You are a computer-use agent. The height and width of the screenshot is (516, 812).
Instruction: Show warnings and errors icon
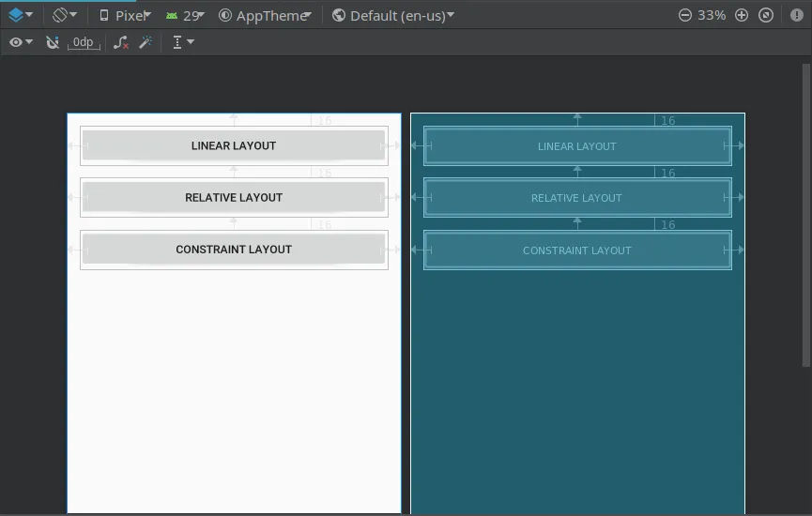[x=796, y=15]
